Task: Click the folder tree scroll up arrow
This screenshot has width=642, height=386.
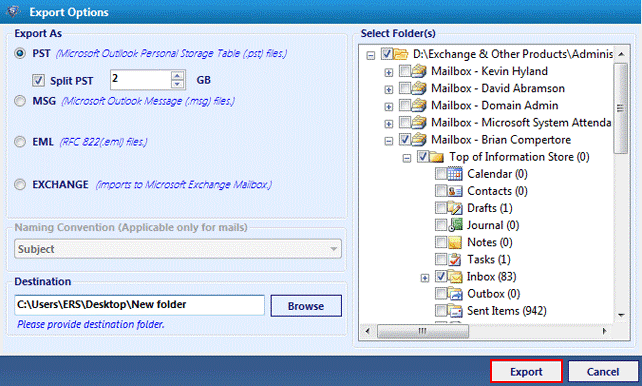Action: point(621,54)
